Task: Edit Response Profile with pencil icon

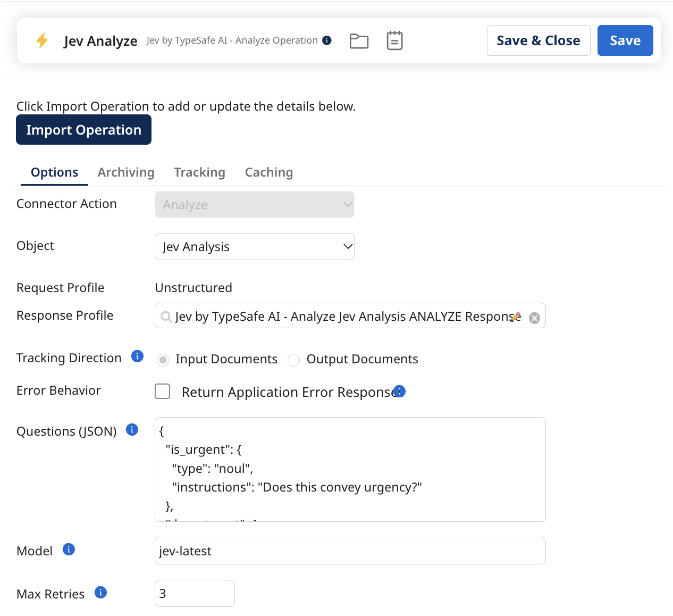Action: (x=515, y=317)
